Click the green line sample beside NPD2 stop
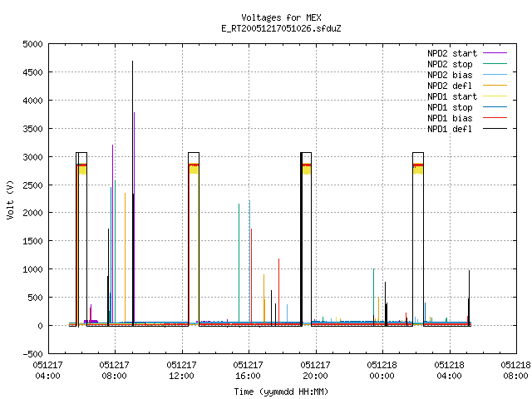Viewport: 532px width, 399px height. tap(495, 64)
